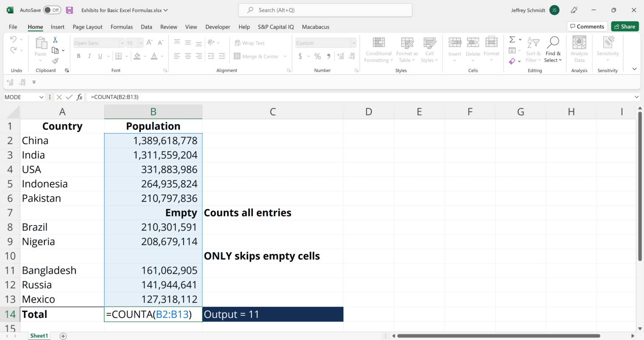Confirm the formula with the checkmark icon
Screen dimensions: 644x340
(x=69, y=97)
